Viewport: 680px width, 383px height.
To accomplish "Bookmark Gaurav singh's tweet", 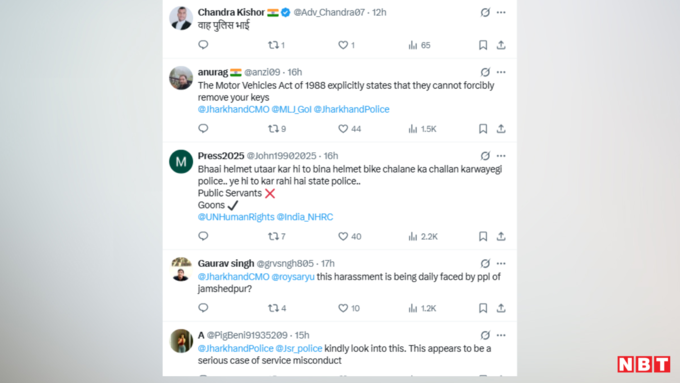I will [483, 308].
